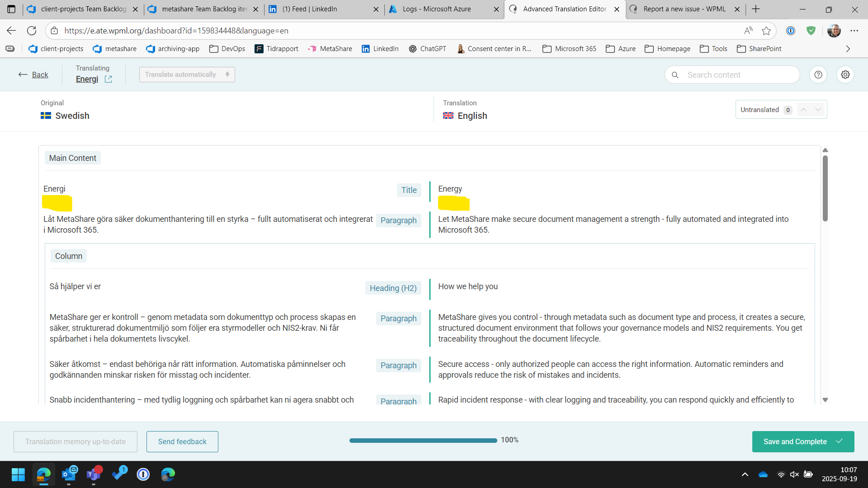Open browser settings and more menu
The width and height of the screenshot is (868, 488).
tap(854, 31)
